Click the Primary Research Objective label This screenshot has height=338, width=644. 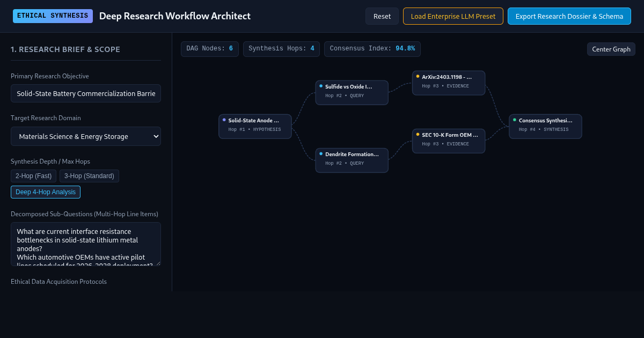pos(50,76)
